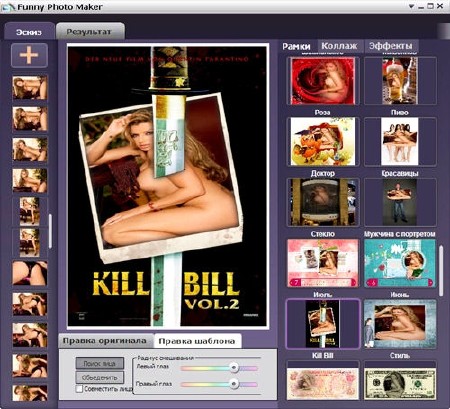
Task: Switch to the Эскиз tab
Action: point(29,32)
